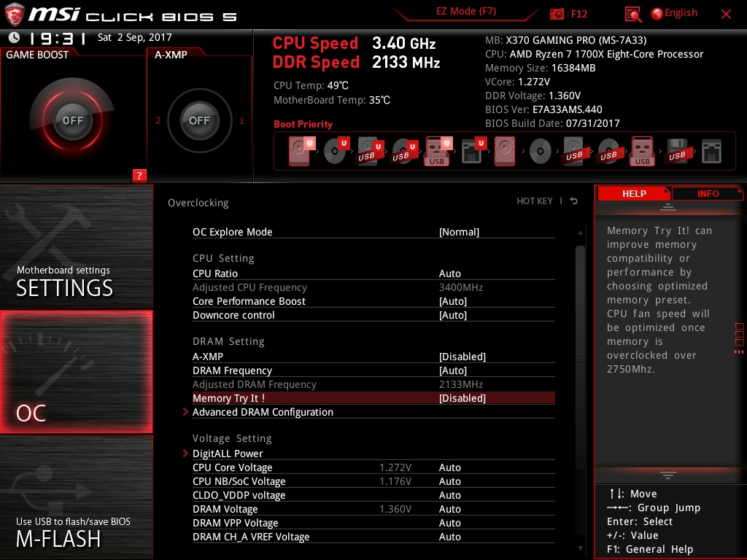The width and height of the screenshot is (747, 560).
Task: Click the DRAM CH_A VREF Voltage Auto field
Action: [449, 537]
